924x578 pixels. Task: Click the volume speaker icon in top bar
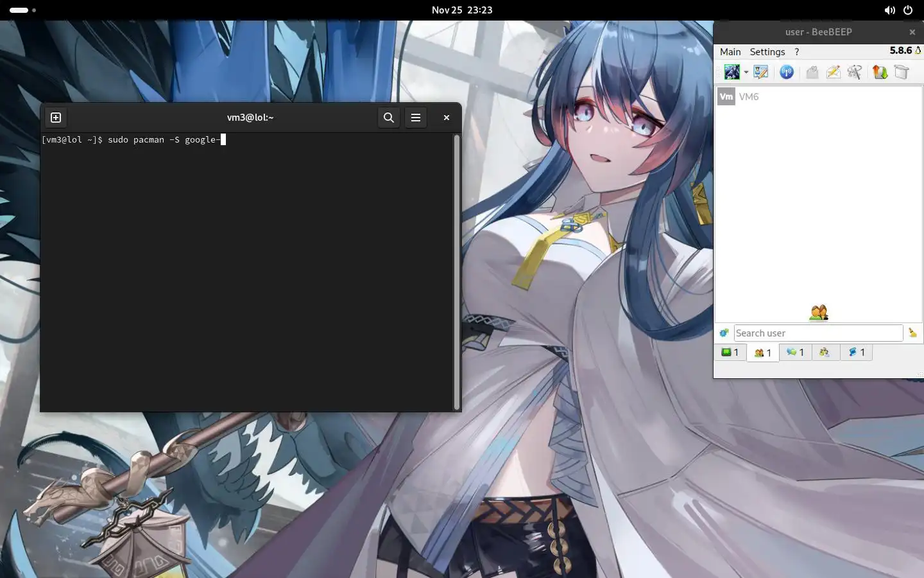889,10
